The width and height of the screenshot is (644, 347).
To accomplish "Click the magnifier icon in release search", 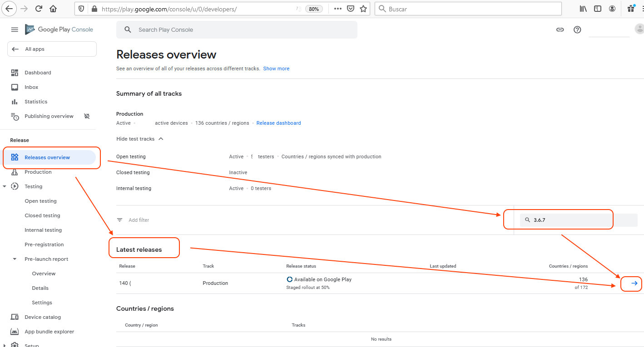I will coord(527,220).
